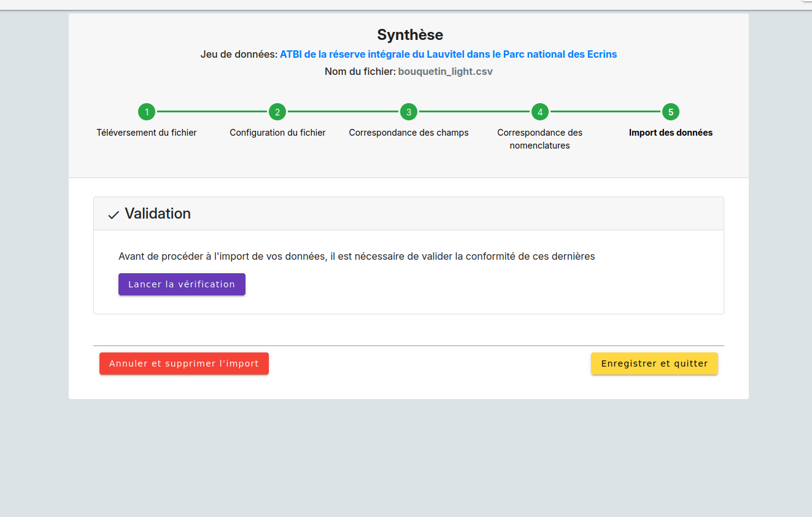Select step 5 circle
Image resolution: width=812 pixels, height=517 pixels.
click(671, 112)
